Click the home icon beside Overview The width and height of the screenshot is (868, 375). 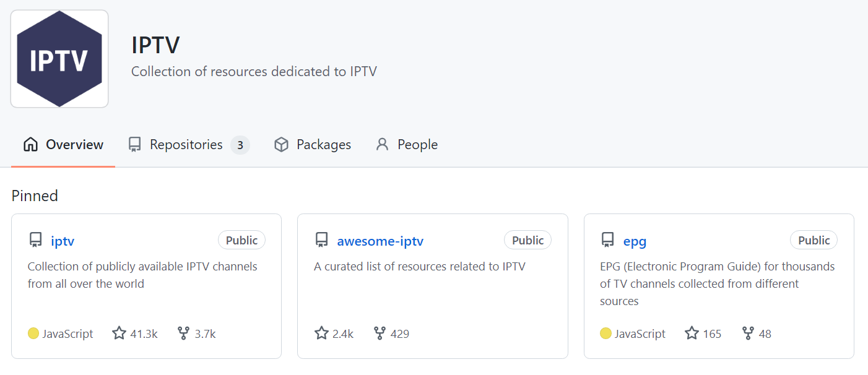tap(30, 145)
